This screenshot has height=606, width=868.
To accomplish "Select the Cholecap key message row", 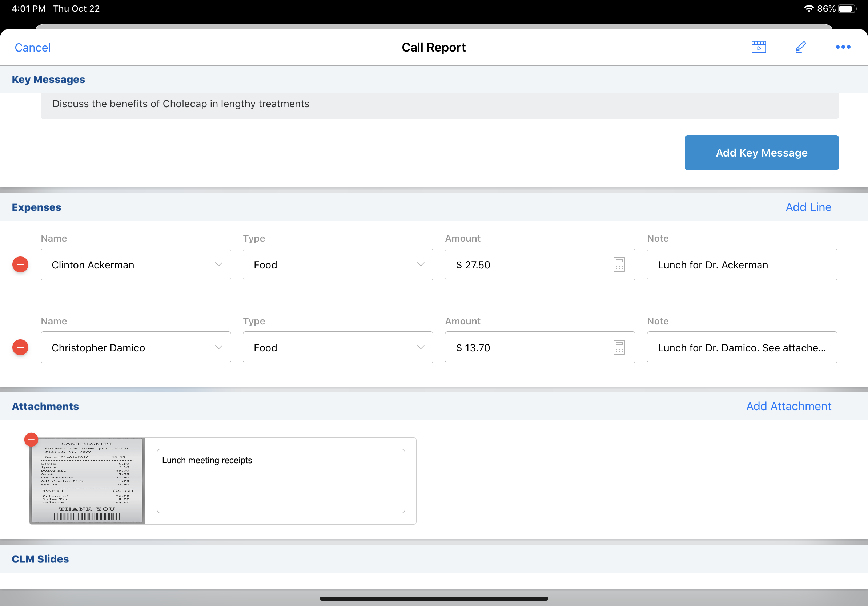I will tap(439, 104).
